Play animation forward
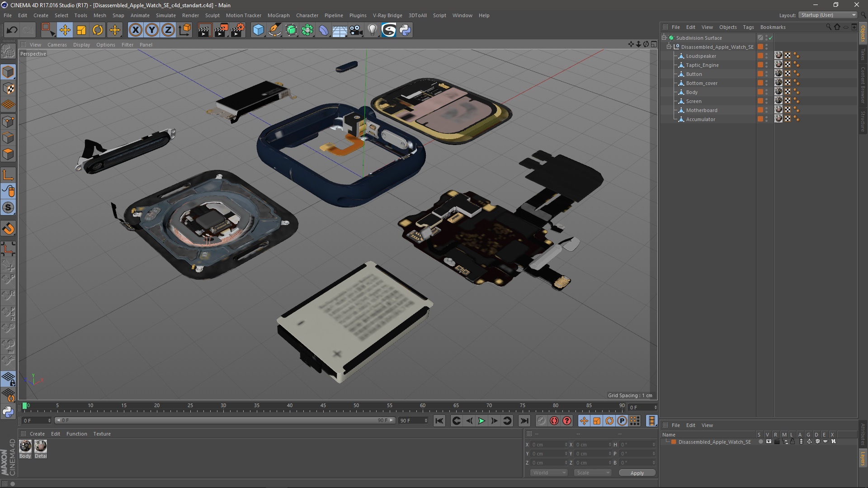Image resolution: width=868 pixels, height=488 pixels. (x=481, y=421)
